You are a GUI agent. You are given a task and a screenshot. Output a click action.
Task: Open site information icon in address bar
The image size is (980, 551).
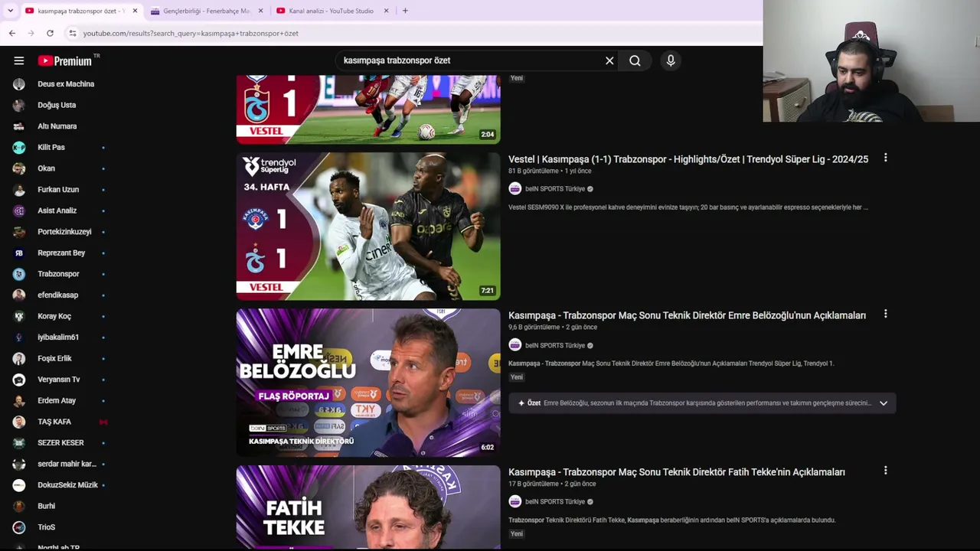(73, 33)
